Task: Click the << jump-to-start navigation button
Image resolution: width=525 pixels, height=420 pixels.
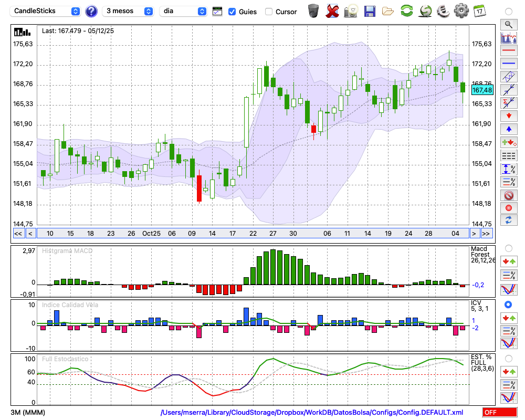Action: click(x=18, y=234)
